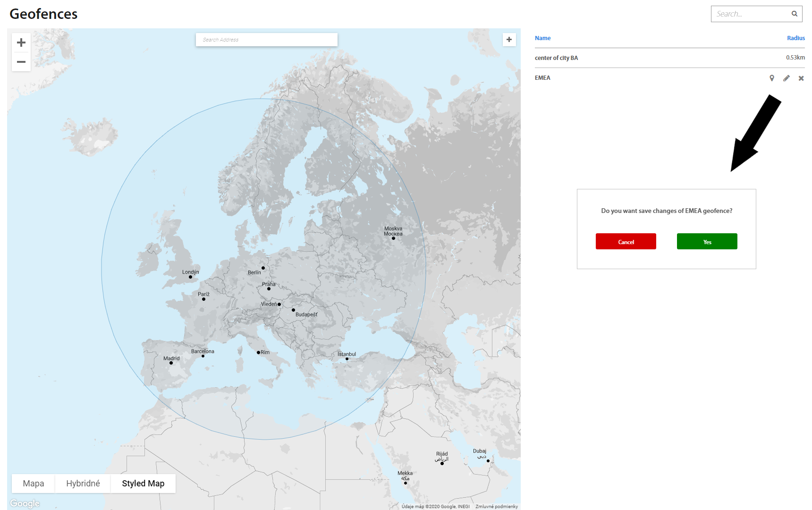
Task: Select the Styled Map view
Action: [143, 484]
